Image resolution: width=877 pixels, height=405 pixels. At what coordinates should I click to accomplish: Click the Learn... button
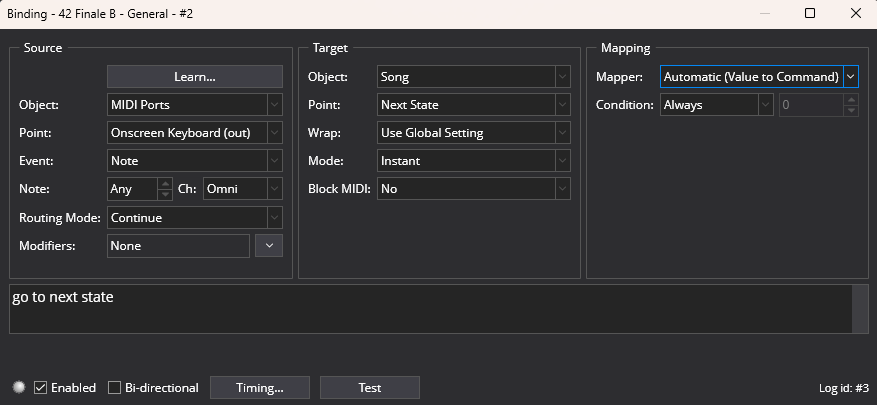pos(195,77)
